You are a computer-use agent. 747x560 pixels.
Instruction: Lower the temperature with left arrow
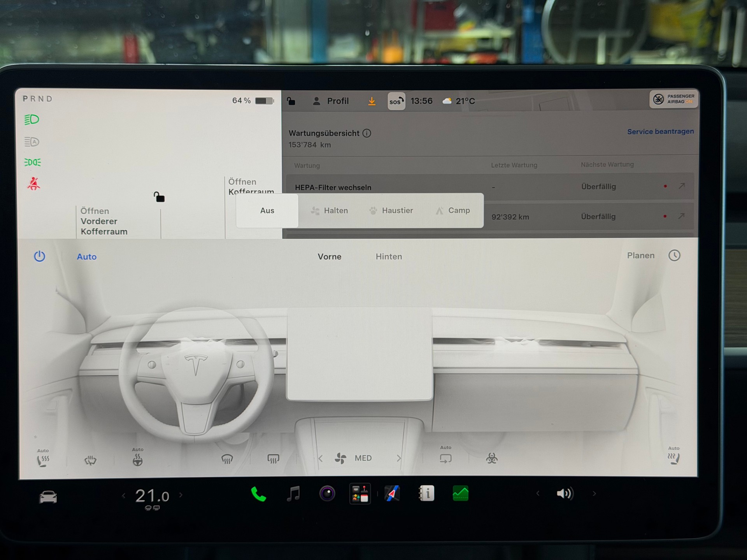[x=124, y=495]
